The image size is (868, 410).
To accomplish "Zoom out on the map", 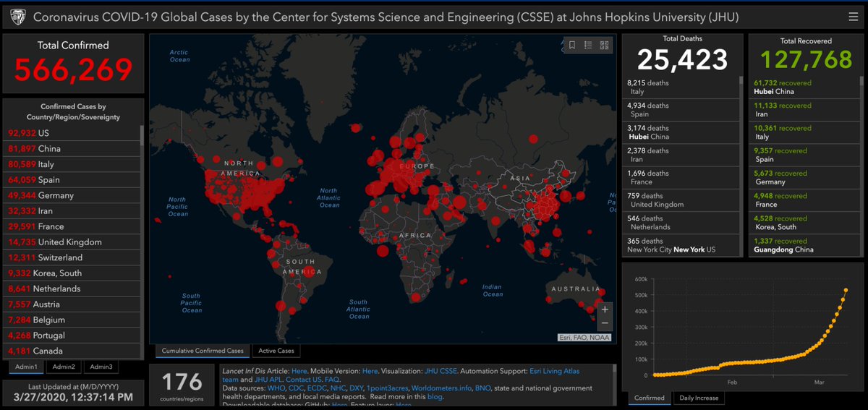I will (605, 323).
